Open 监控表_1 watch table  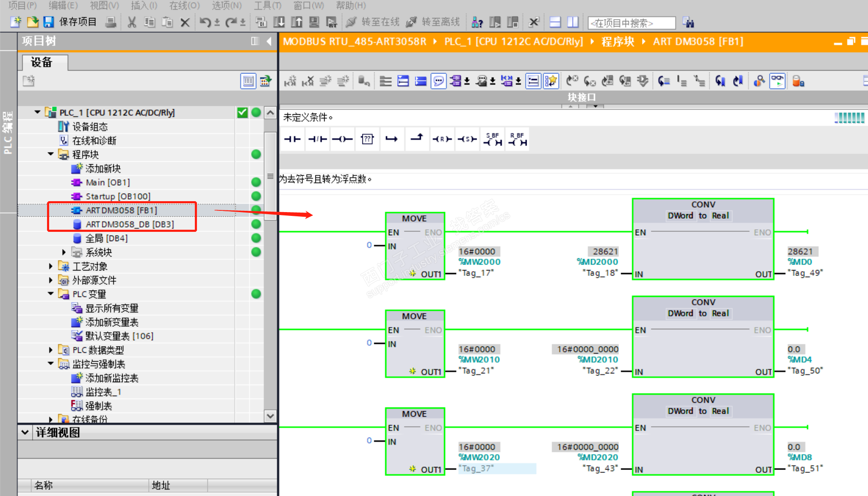[103, 392]
